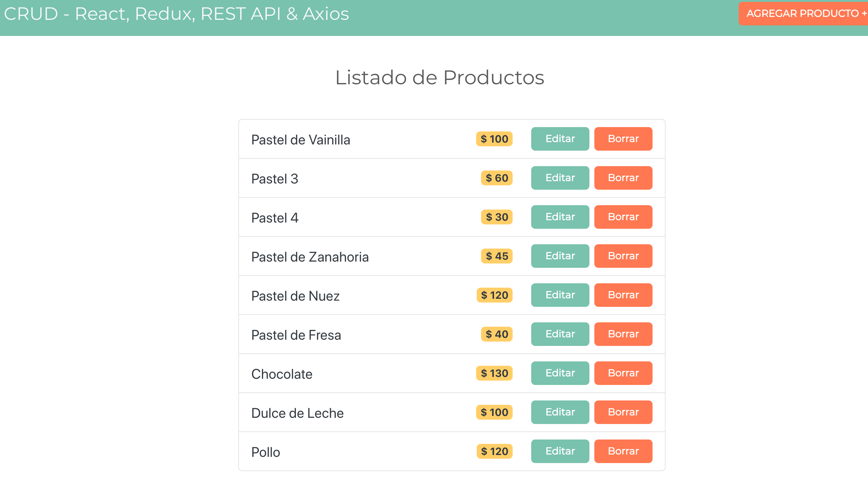This screenshot has width=868, height=486.
Task: Edit the Pastel de Fresa product
Action: [560, 334]
